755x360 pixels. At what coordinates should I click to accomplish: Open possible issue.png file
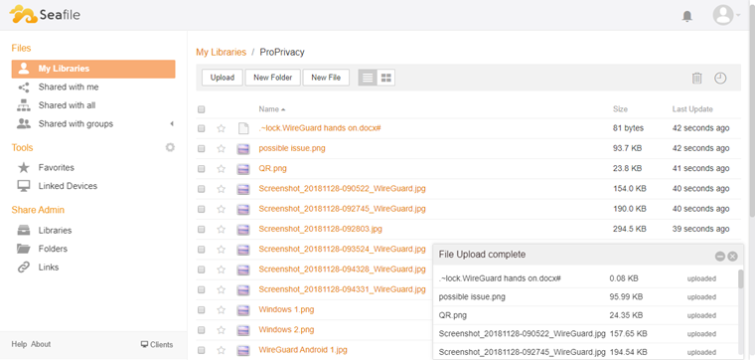tap(292, 148)
